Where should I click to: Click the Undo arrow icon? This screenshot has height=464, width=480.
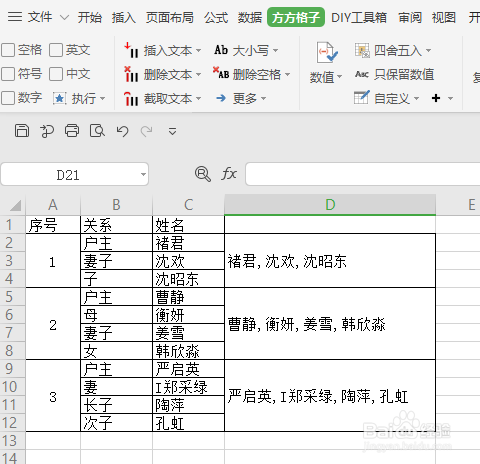pyautogui.click(x=122, y=131)
